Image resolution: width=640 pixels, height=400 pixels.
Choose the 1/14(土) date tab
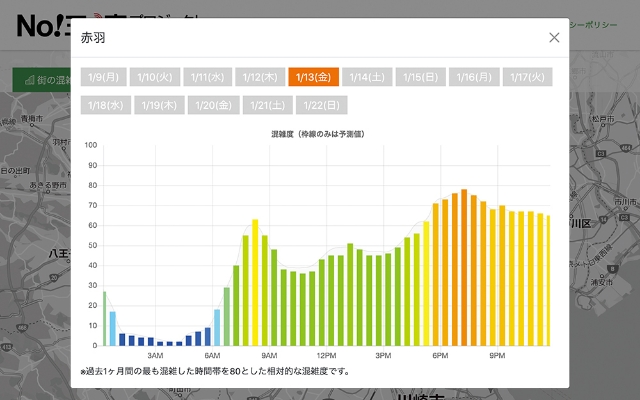click(x=366, y=77)
